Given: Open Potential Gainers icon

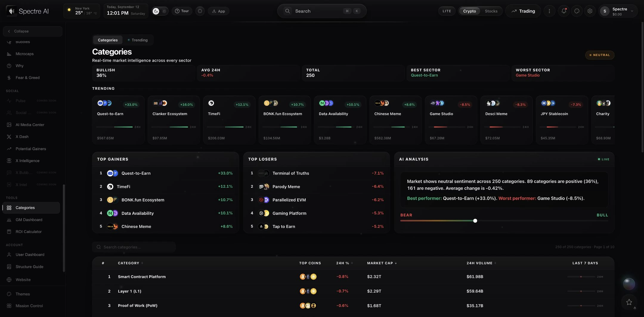Looking at the screenshot, I should (x=9, y=149).
